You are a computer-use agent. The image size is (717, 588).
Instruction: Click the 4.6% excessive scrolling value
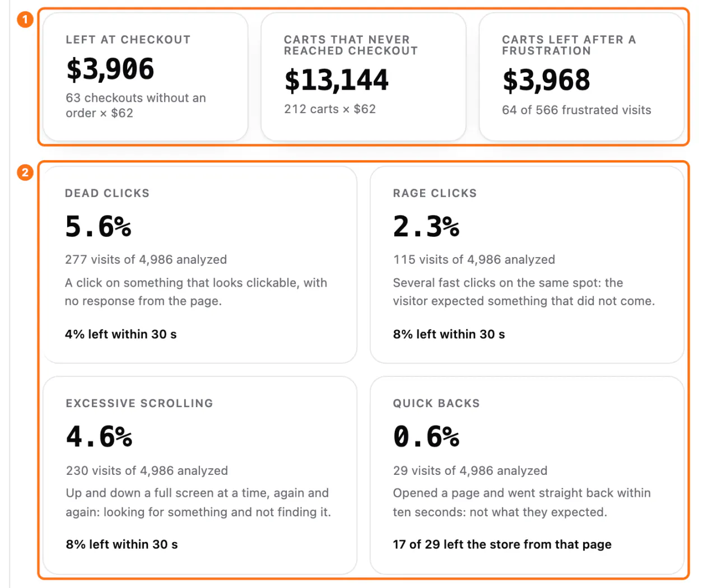[99, 437]
